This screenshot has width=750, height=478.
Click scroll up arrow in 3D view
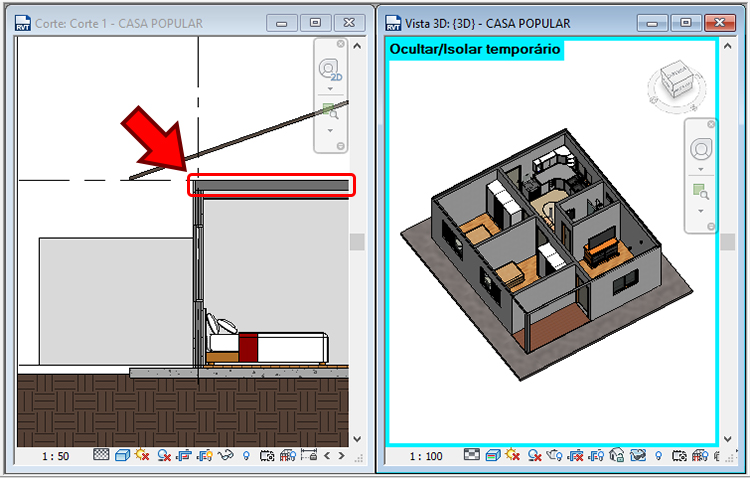click(728, 46)
